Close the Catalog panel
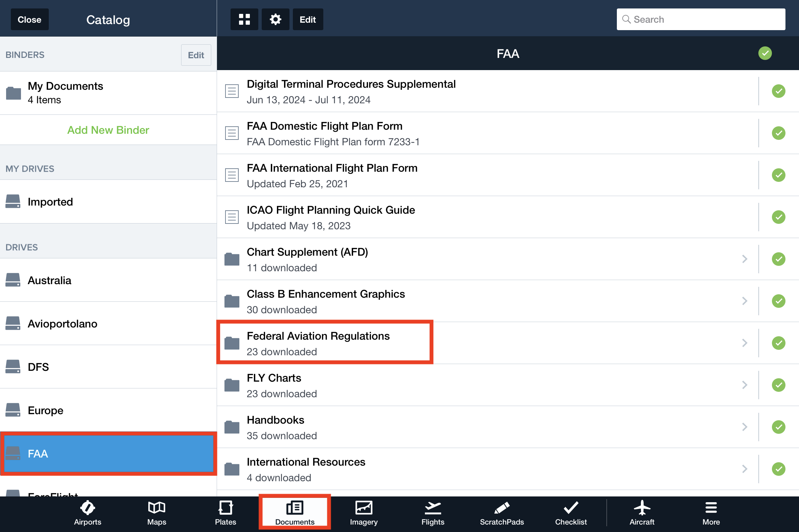 29,19
